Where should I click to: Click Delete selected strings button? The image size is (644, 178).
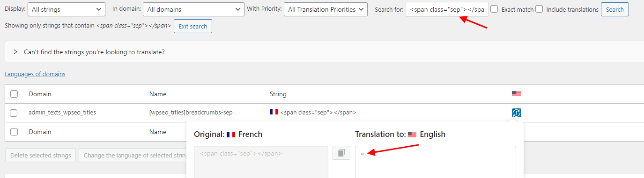coord(40,155)
